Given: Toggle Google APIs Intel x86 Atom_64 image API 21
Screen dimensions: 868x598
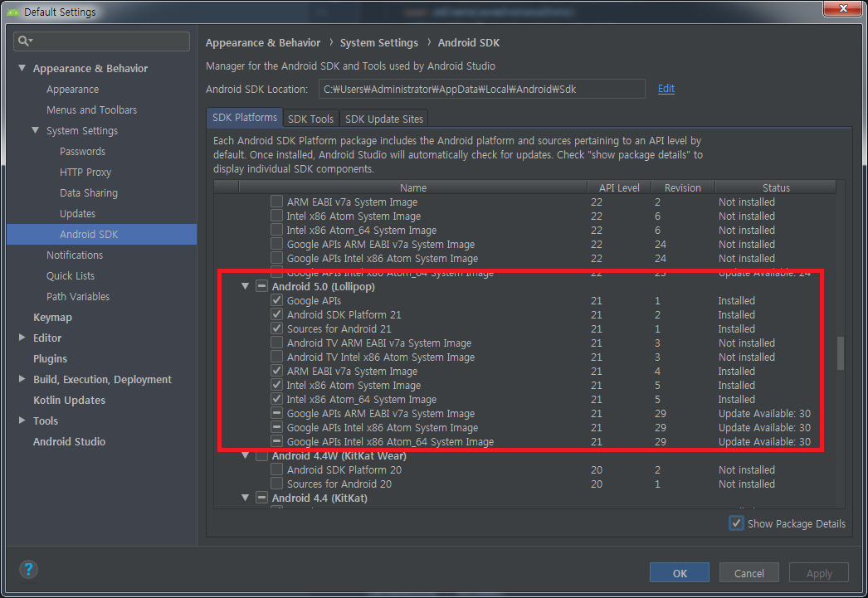Looking at the screenshot, I should tap(277, 441).
